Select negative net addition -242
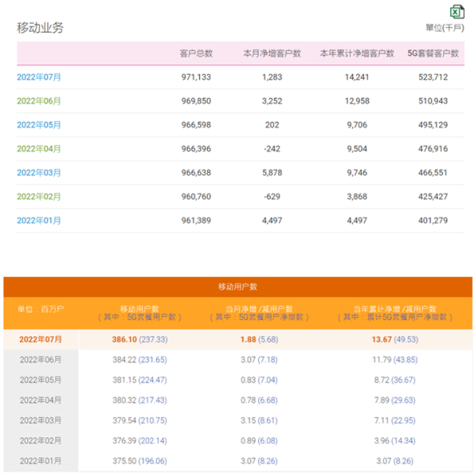476x475 pixels. (x=272, y=149)
